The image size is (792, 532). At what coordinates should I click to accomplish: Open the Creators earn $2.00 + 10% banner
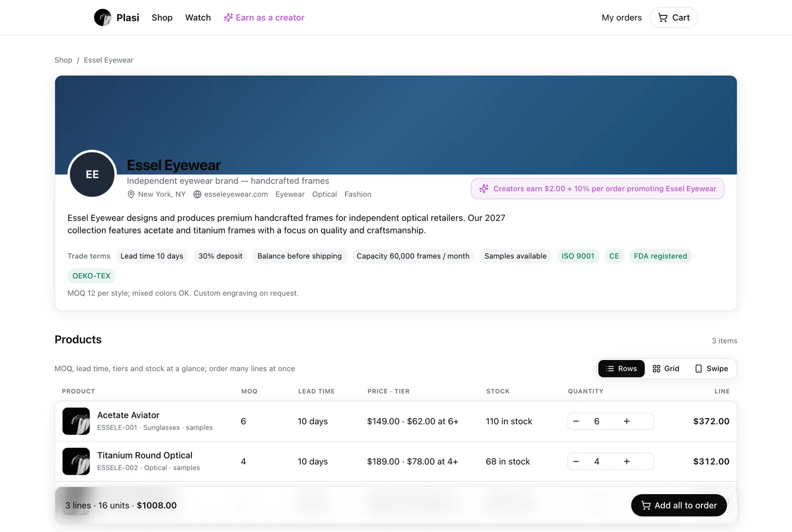pyautogui.click(x=597, y=189)
